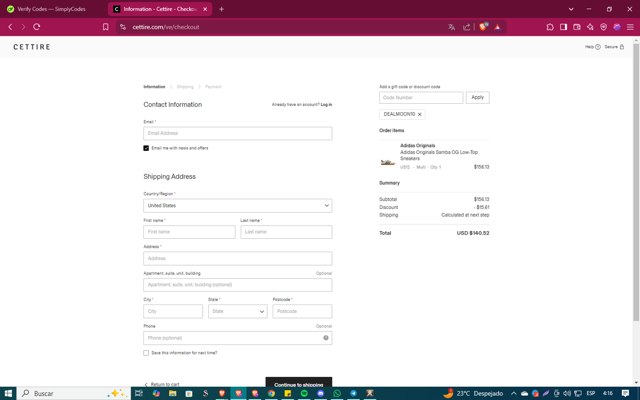The image size is (640, 400).
Task: Open a new browser tab
Action: 221,9
